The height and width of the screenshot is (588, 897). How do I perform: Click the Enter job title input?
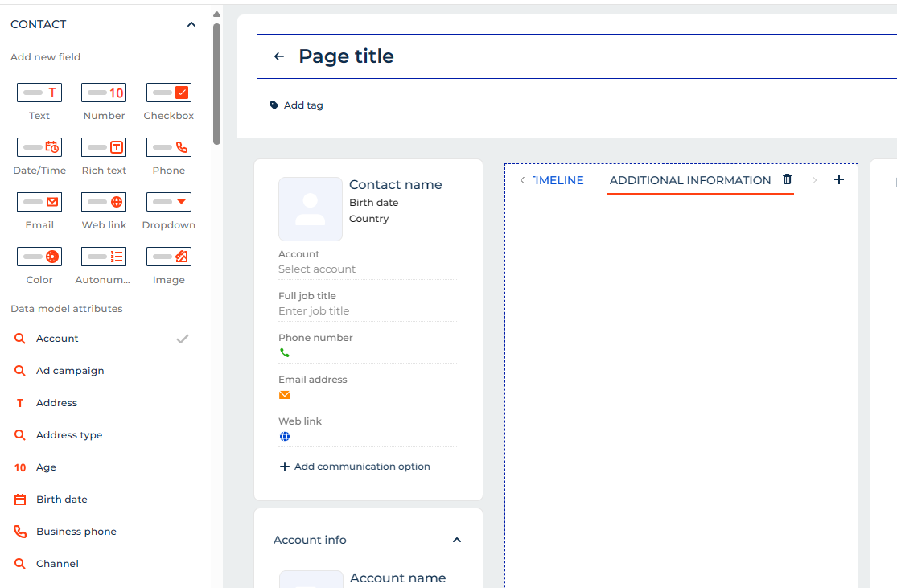tap(368, 310)
